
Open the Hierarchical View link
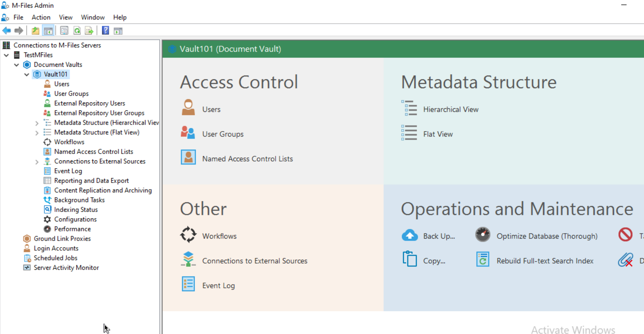coord(451,109)
